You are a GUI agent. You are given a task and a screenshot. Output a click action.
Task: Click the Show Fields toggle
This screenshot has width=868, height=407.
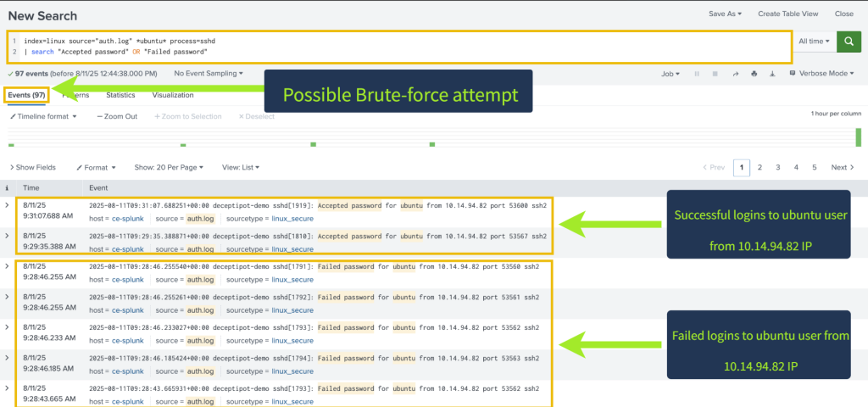coord(32,168)
